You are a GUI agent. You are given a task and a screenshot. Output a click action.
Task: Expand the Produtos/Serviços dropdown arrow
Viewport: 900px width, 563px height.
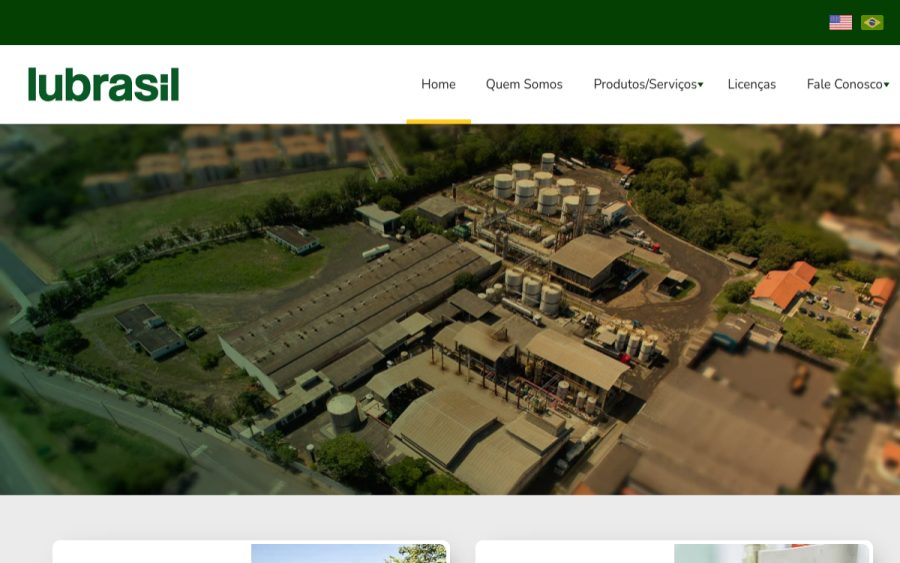click(700, 85)
